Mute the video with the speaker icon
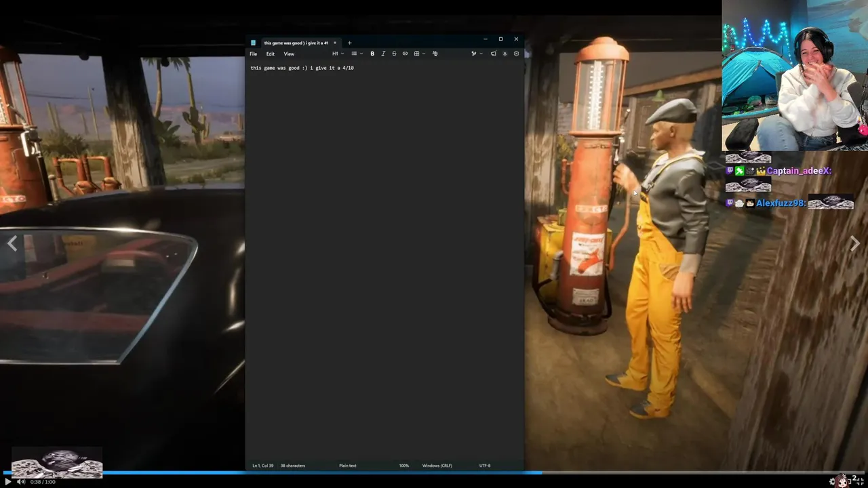 21,481
